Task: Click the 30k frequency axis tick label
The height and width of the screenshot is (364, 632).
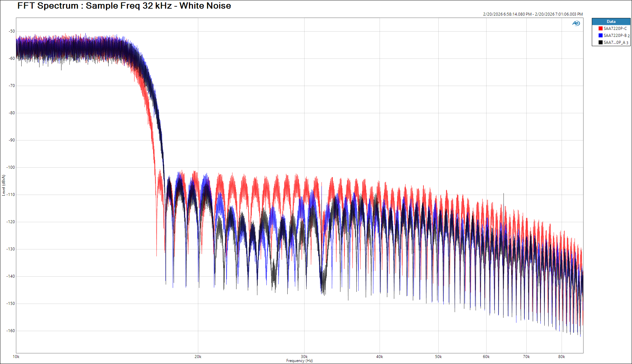Action: 304,357
